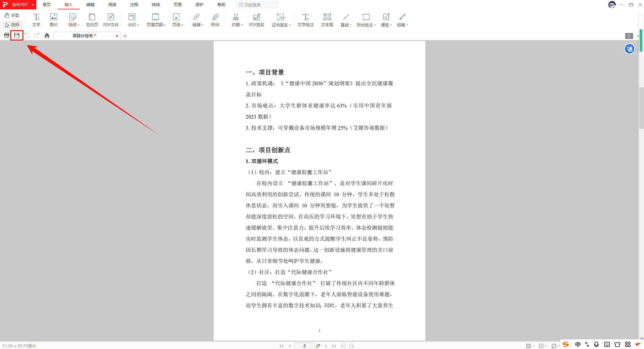Screen dimensions: 644x349
Task: Open the PDF签名 signature tool
Action: [x=256, y=20]
